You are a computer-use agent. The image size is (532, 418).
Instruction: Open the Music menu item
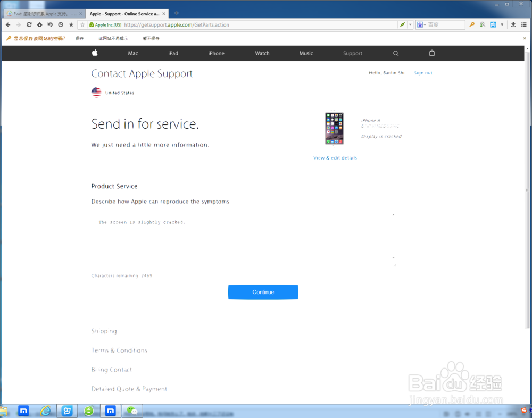click(306, 53)
